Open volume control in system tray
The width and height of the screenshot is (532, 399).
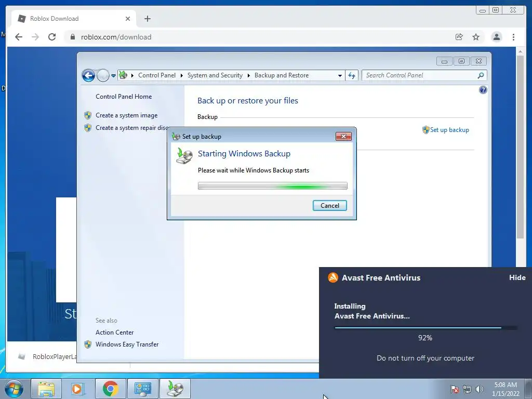click(x=479, y=389)
